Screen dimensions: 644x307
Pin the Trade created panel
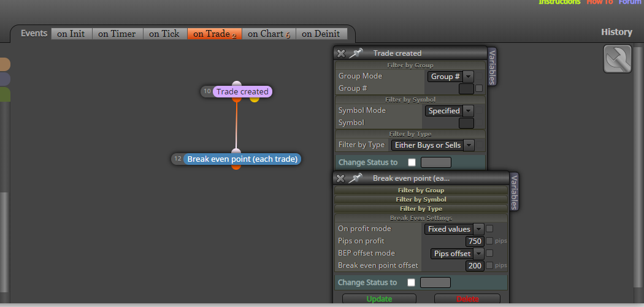pyautogui.click(x=356, y=53)
